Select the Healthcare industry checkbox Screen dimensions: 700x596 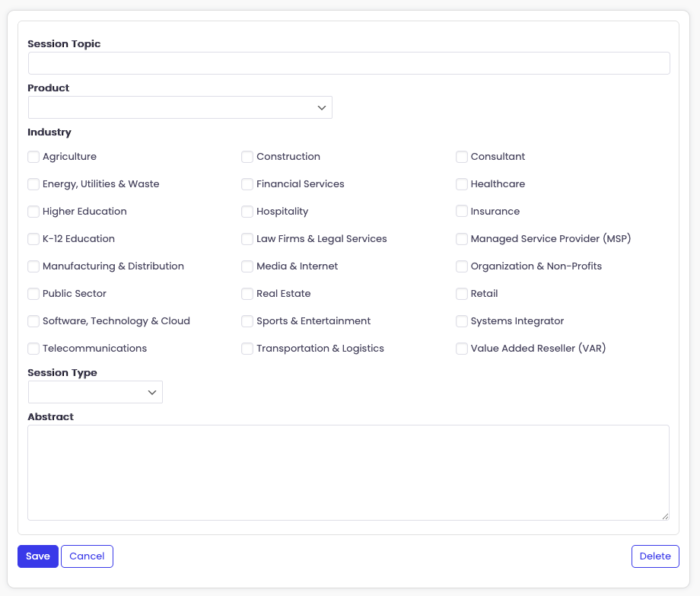(x=462, y=184)
